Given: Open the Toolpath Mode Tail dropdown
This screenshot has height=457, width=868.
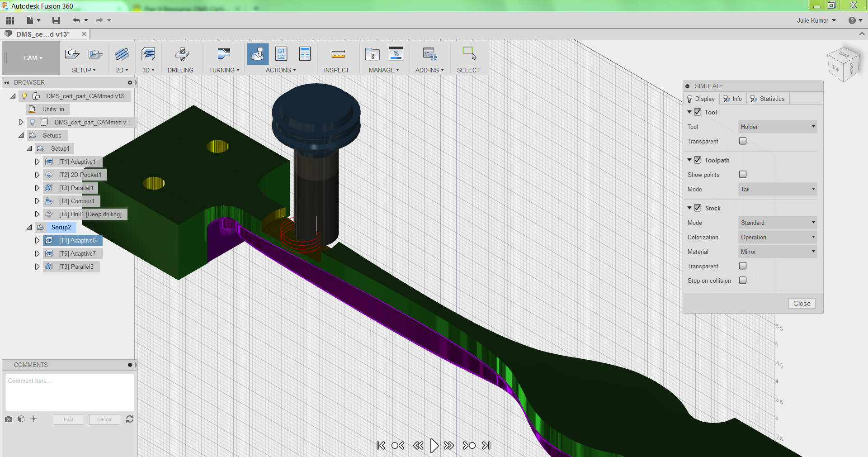Looking at the screenshot, I should pos(778,189).
